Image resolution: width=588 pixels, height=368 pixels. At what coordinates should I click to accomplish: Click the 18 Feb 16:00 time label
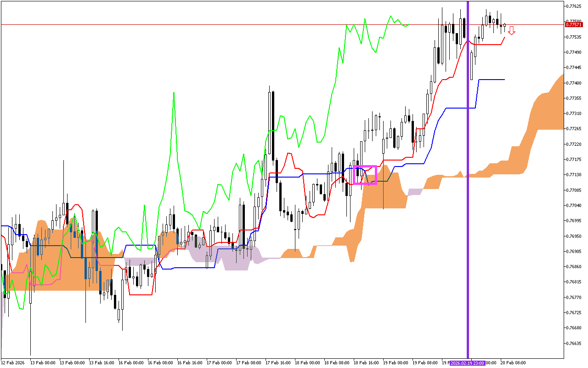click(x=366, y=363)
